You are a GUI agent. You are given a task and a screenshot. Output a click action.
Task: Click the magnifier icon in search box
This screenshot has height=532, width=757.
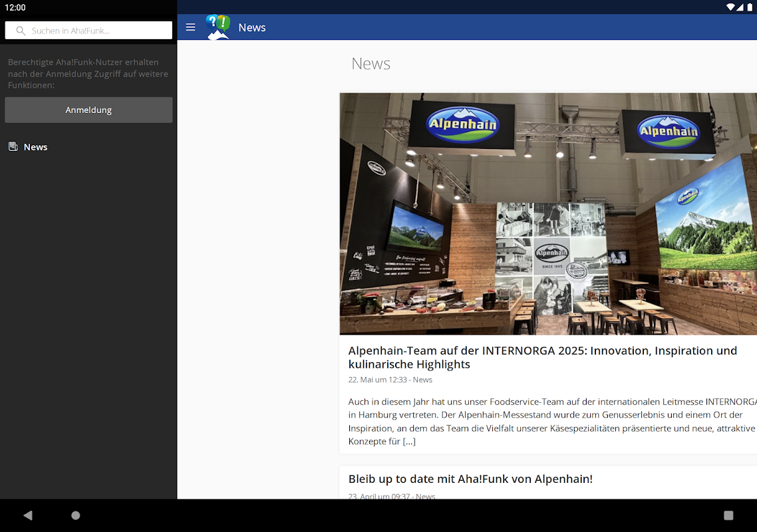pos(21,31)
